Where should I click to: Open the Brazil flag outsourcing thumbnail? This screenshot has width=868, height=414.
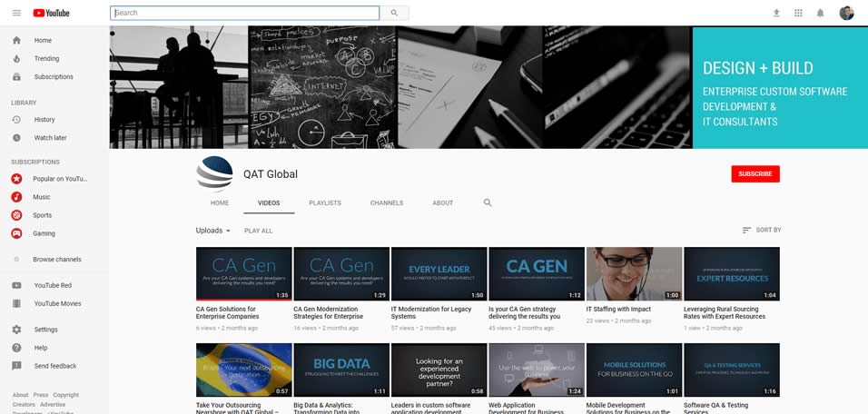pyautogui.click(x=243, y=370)
